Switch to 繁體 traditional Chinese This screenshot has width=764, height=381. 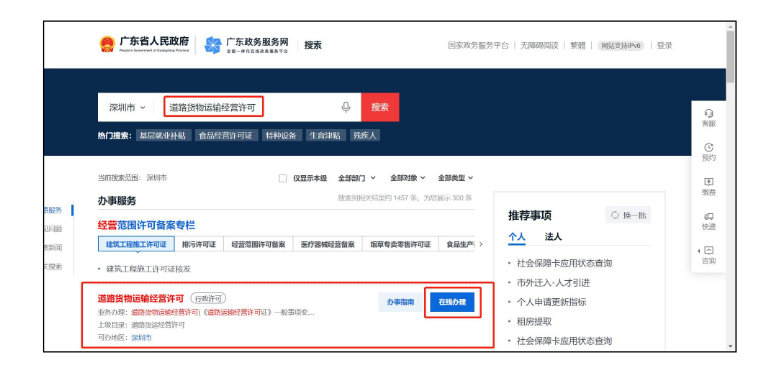578,46
